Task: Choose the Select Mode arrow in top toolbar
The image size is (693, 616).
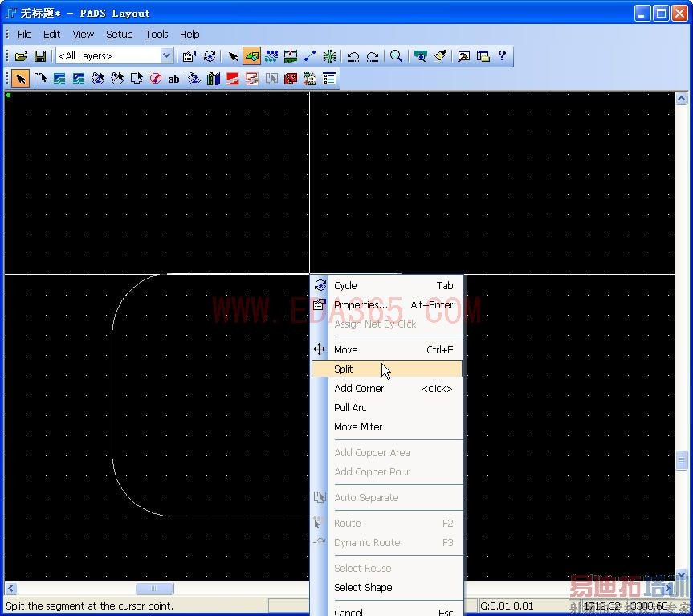Action: [x=233, y=56]
